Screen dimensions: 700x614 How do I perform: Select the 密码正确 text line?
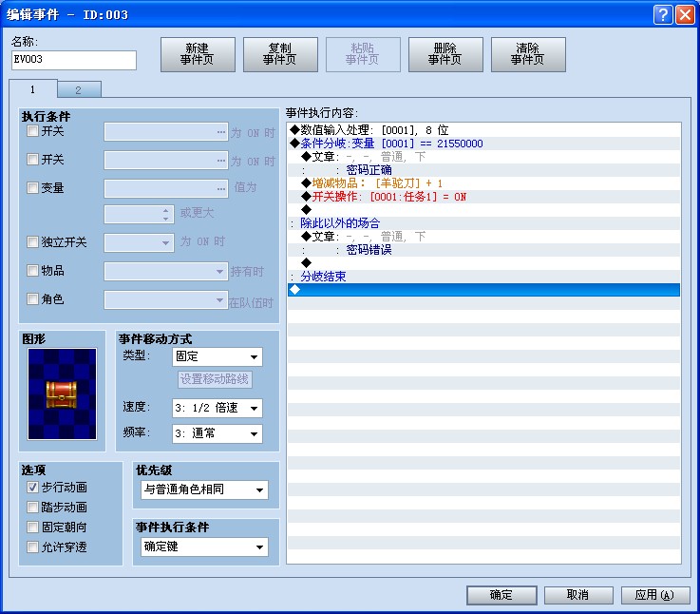tap(484, 170)
